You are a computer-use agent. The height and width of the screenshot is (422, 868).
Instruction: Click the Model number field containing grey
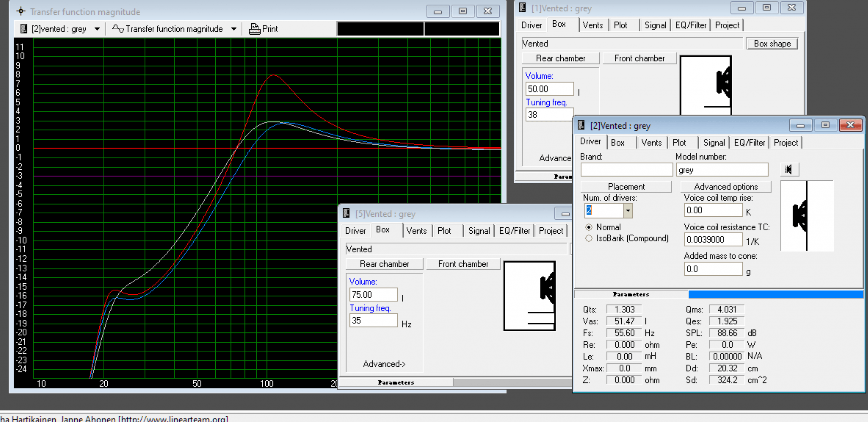coord(722,170)
